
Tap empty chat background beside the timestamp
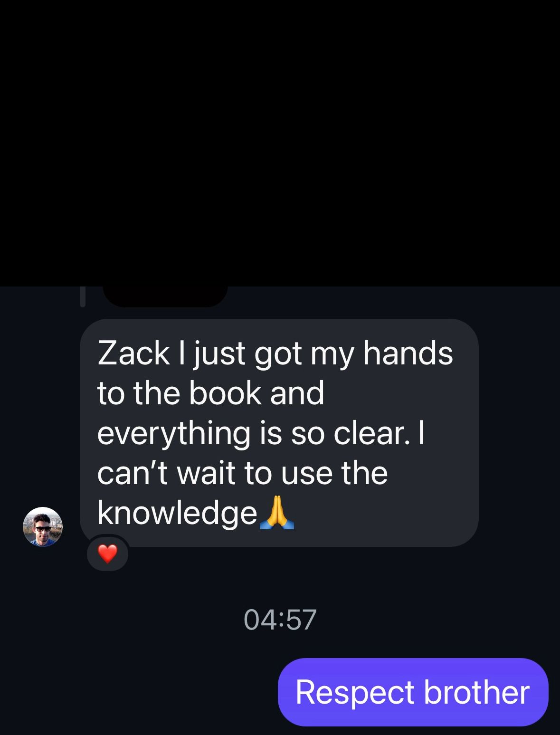pyautogui.click(x=142, y=620)
